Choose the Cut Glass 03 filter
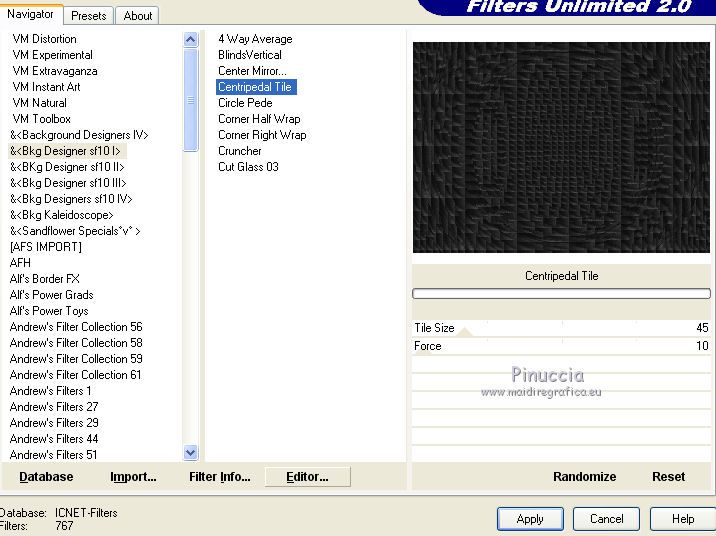 click(x=248, y=167)
